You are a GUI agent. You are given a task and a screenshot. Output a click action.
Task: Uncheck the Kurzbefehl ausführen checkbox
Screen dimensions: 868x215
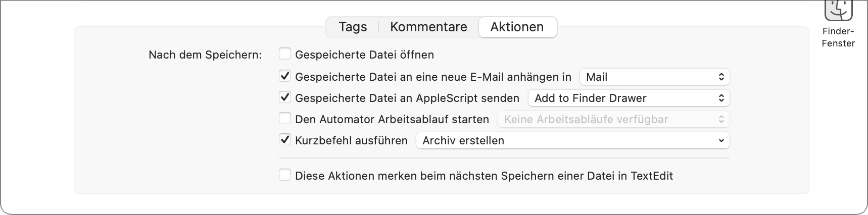coord(285,140)
